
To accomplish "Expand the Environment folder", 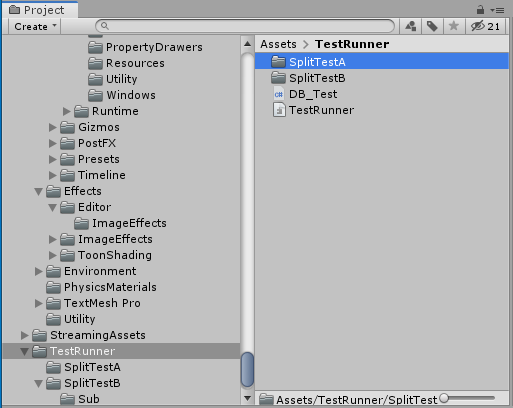I will click(39, 271).
